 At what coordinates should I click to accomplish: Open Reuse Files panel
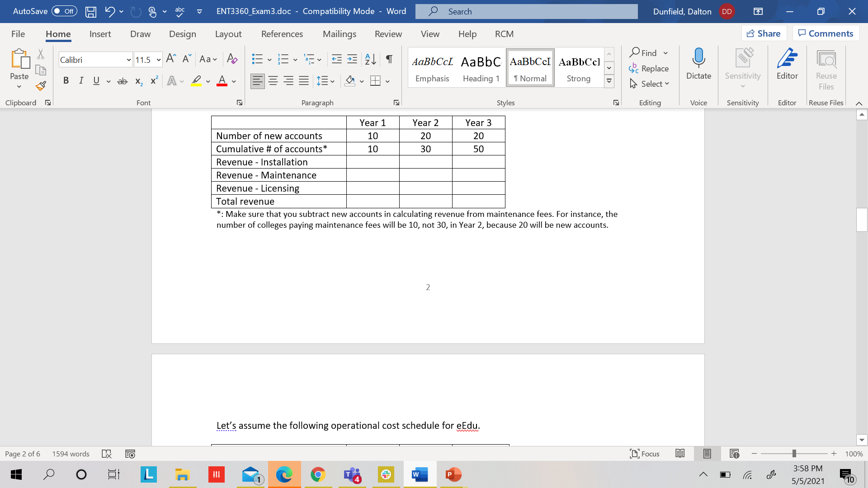[826, 68]
